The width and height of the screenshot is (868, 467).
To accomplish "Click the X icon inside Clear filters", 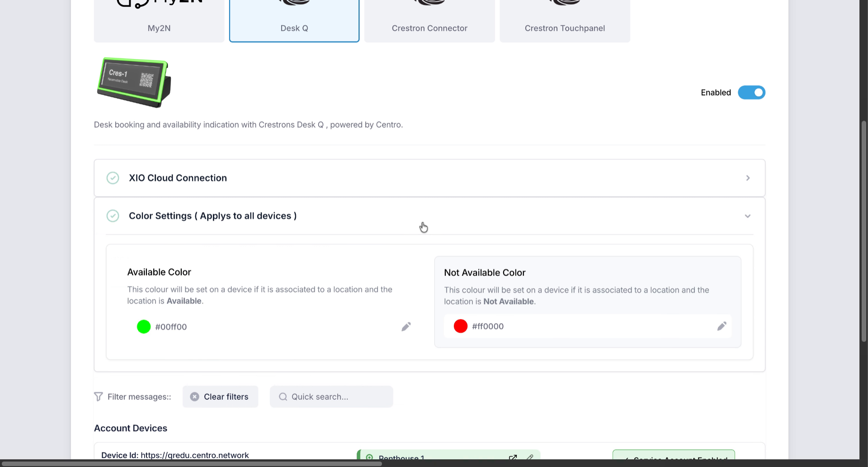I will (x=194, y=397).
